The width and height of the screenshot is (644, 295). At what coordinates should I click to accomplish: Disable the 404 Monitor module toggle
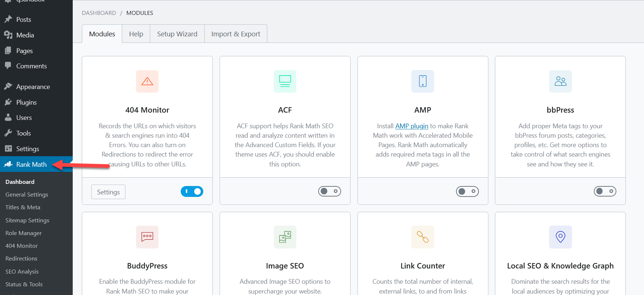point(192,191)
